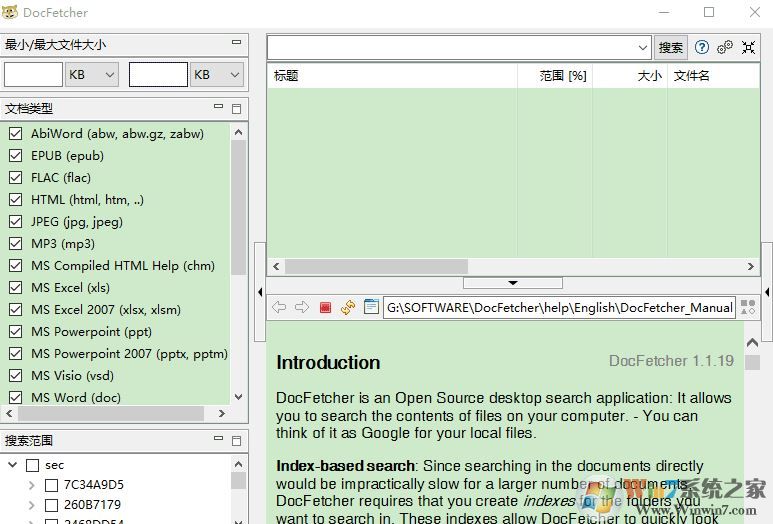Uncheck EPUB document type

point(16,156)
